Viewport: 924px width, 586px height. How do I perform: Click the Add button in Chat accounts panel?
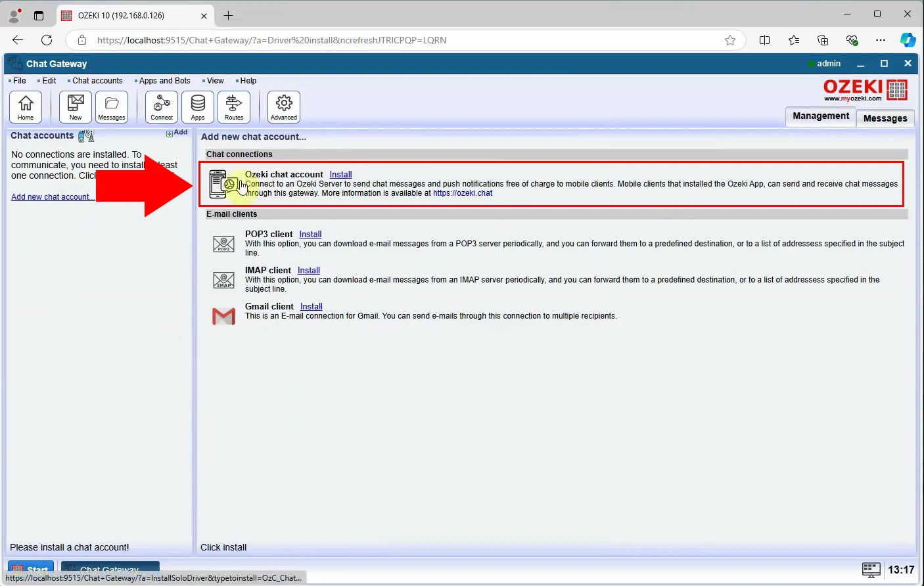tap(177, 133)
